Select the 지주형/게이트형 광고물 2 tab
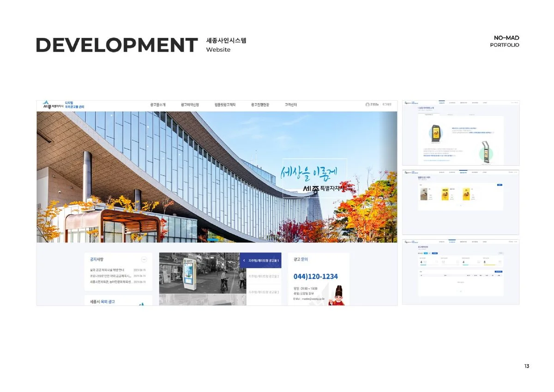554x392 pixels. [264, 277]
